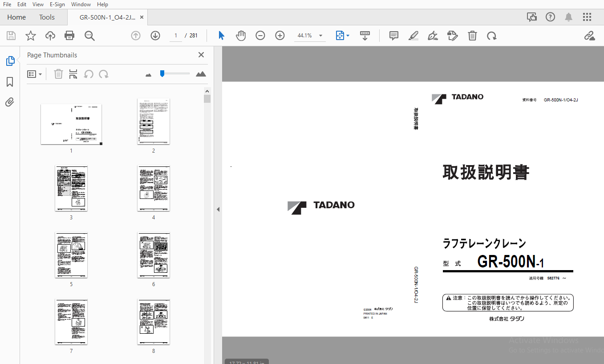The height and width of the screenshot is (364, 604).
Task: Open the Bookmarks sidebar icon
Action: [10, 82]
